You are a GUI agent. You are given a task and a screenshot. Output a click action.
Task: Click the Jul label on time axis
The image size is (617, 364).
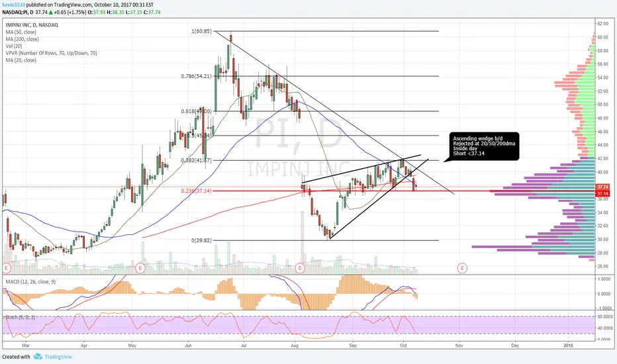point(244,345)
